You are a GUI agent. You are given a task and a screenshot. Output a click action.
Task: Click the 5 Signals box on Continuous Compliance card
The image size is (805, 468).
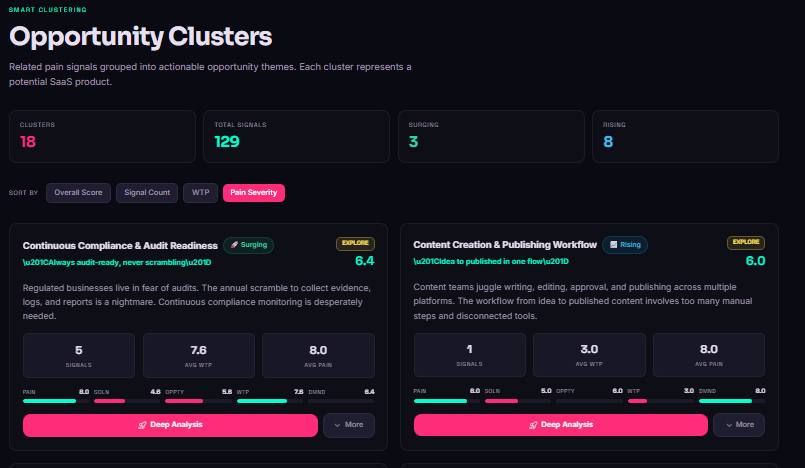point(79,356)
